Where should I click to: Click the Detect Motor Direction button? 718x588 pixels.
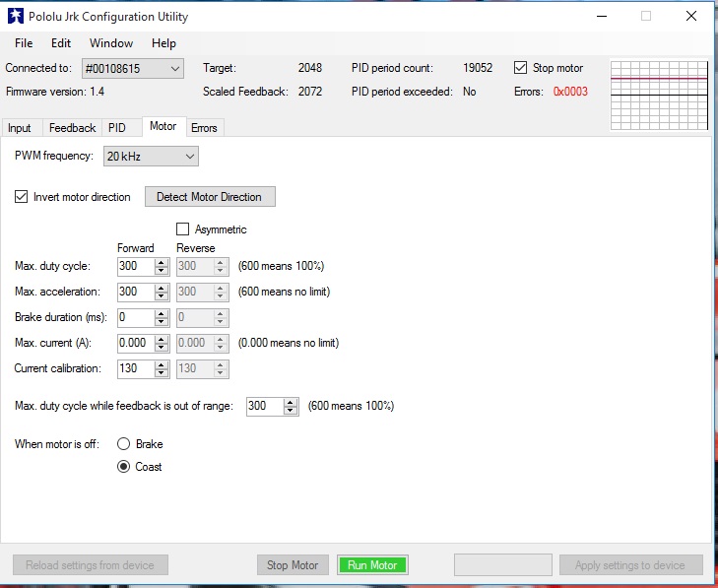[x=210, y=197]
